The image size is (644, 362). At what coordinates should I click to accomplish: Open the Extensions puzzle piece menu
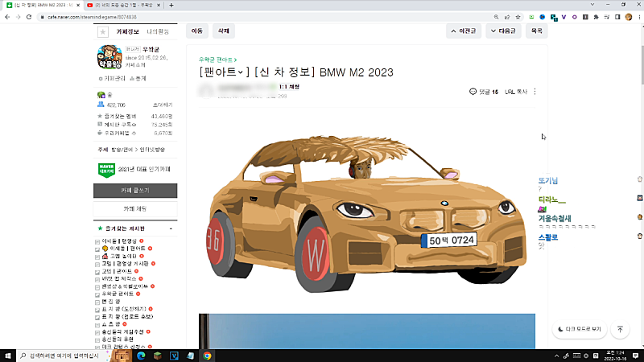(x=596, y=17)
